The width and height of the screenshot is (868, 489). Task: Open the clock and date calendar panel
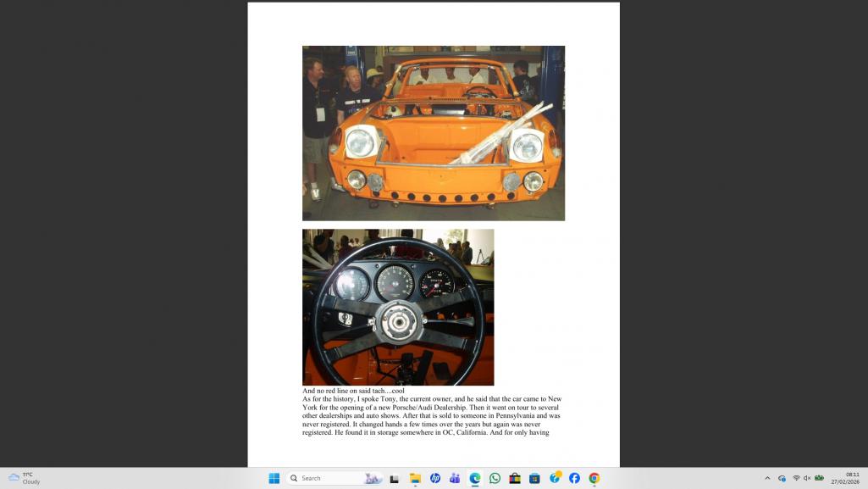tap(851, 478)
